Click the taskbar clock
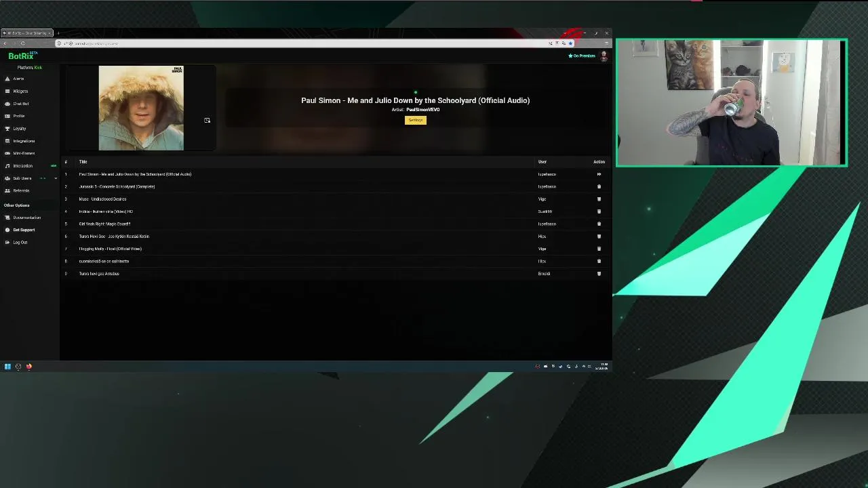868x488 pixels. point(601,367)
